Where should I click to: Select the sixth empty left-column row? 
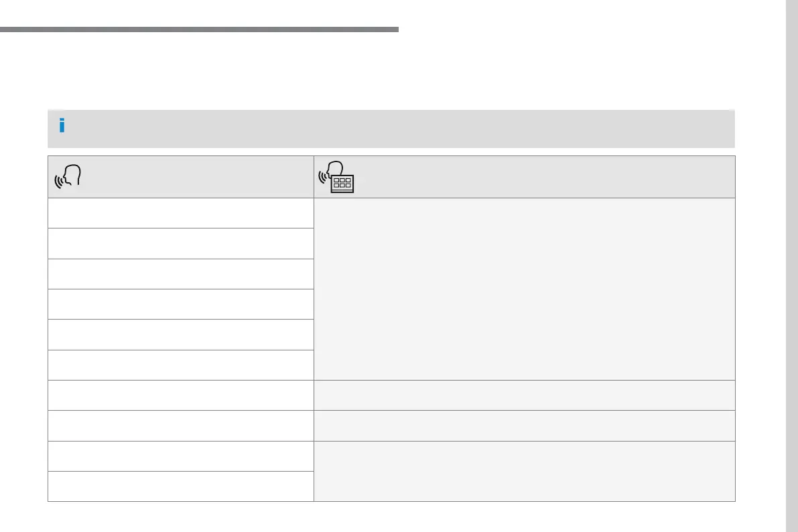pyautogui.click(x=181, y=365)
